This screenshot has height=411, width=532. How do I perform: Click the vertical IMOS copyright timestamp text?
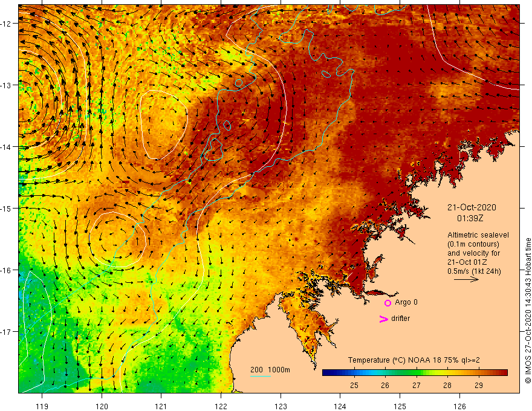tap(528, 311)
